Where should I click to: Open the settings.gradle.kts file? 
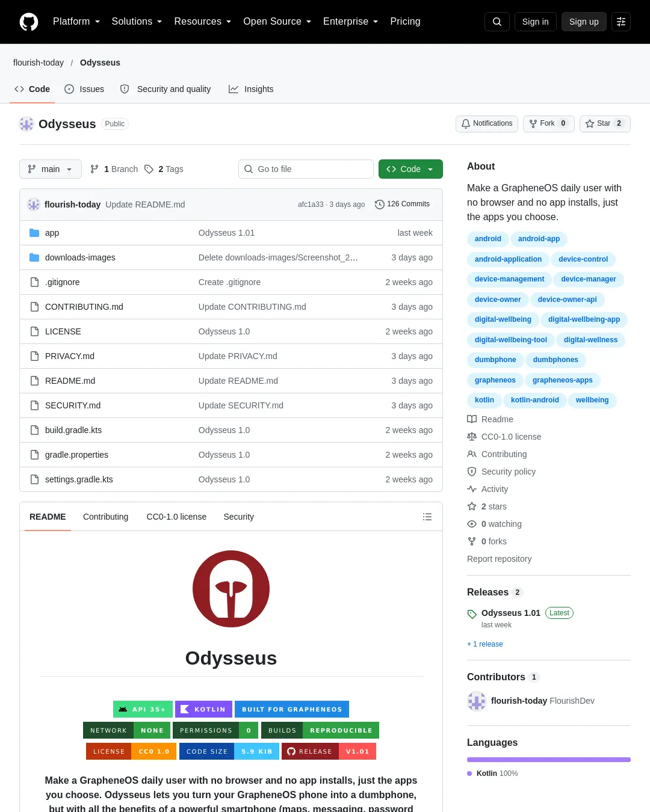pos(79,479)
